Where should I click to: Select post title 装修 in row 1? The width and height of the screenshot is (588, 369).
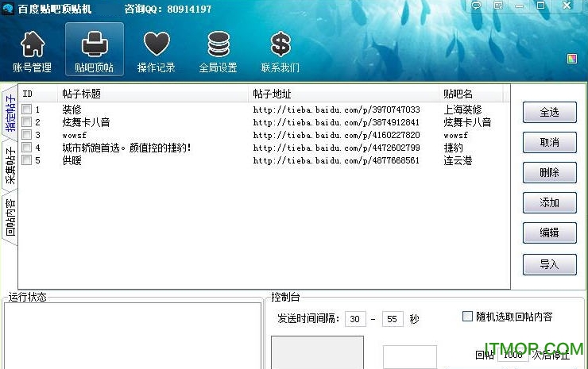72,110
